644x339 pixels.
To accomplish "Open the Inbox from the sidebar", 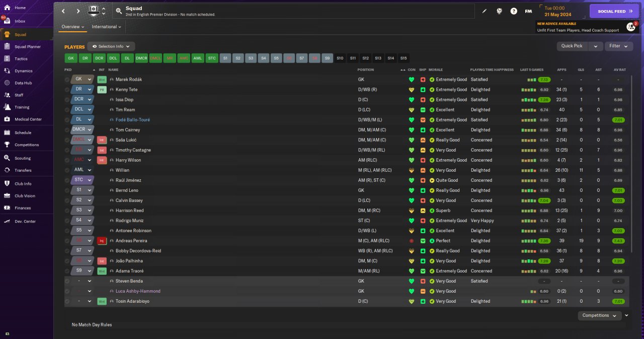I will (x=20, y=21).
